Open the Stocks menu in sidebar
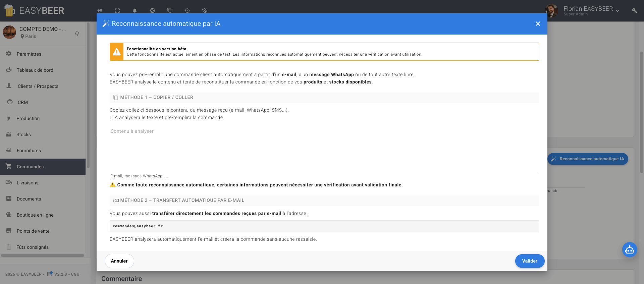 [x=23, y=134]
